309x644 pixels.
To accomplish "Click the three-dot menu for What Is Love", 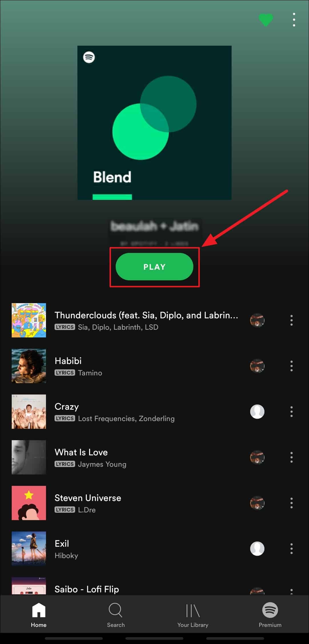I will (x=291, y=457).
